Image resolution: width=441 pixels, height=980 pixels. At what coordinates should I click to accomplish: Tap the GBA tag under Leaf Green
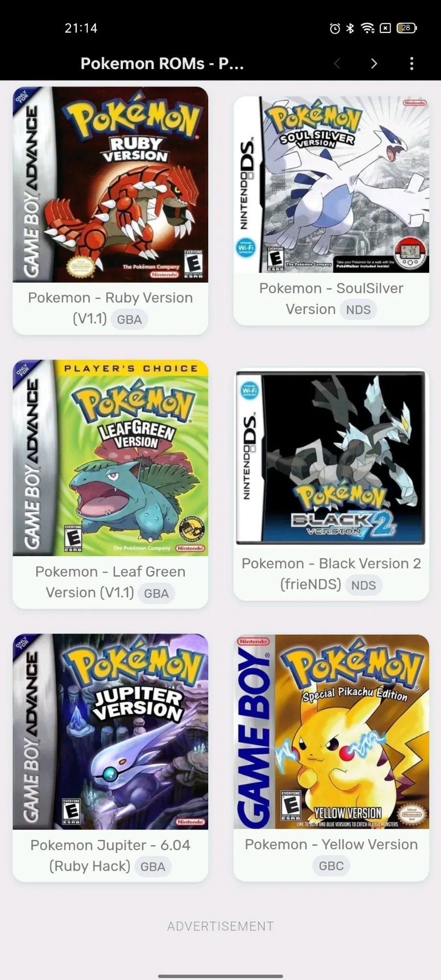pos(156,593)
